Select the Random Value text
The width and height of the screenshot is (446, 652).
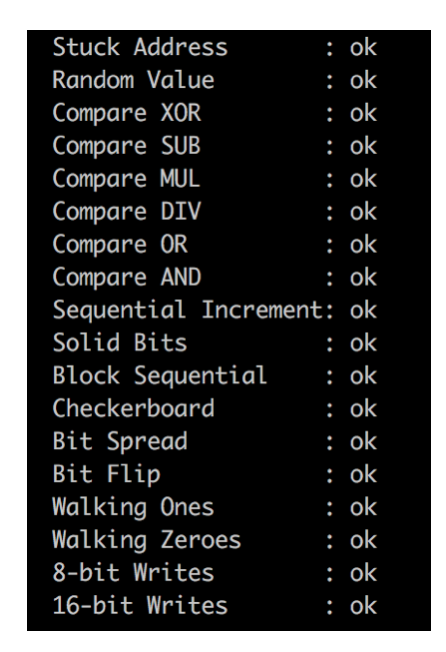coord(133,80)
